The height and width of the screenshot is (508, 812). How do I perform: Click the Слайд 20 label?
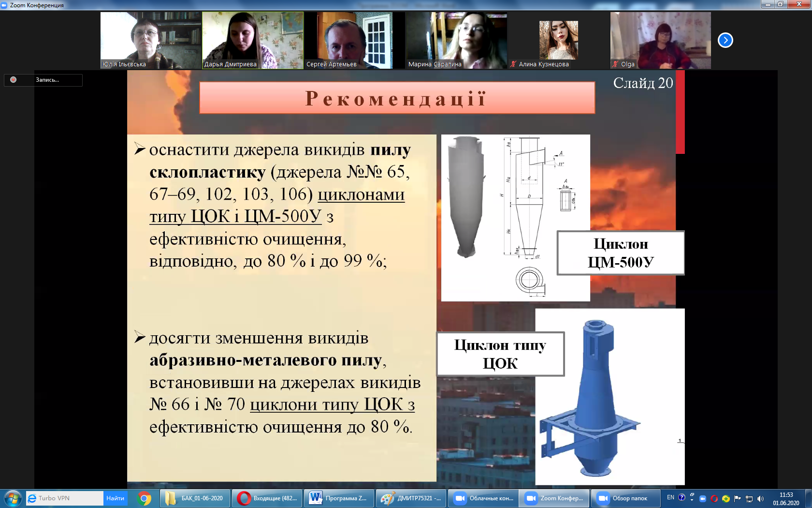[643, 83]
